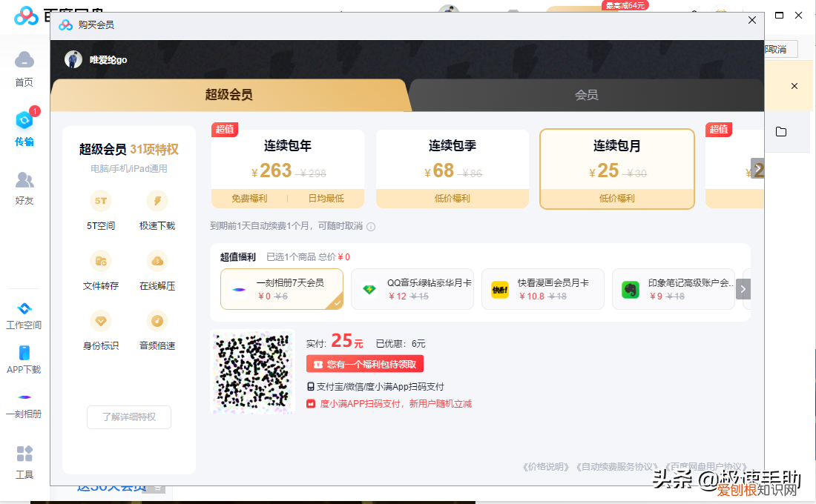Click the payment QR code
Viewport: 816px width, 504px height.
(253, 372)
